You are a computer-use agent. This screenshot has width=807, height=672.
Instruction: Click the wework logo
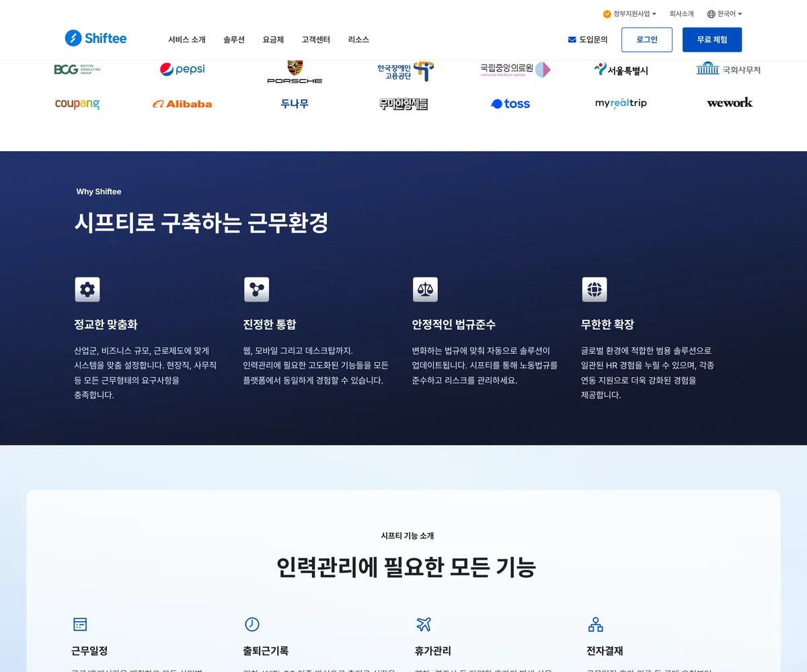coord(730,102)
